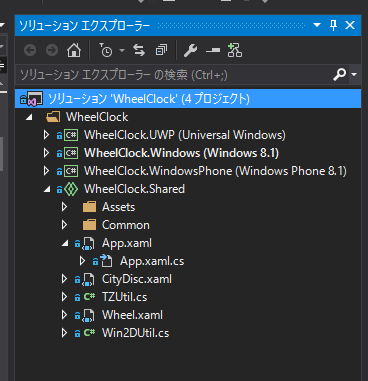This screenshot has width=368, height=381.
Task: Open the Pending Changes Filter dropdown arrow
Action: [122, 51]
